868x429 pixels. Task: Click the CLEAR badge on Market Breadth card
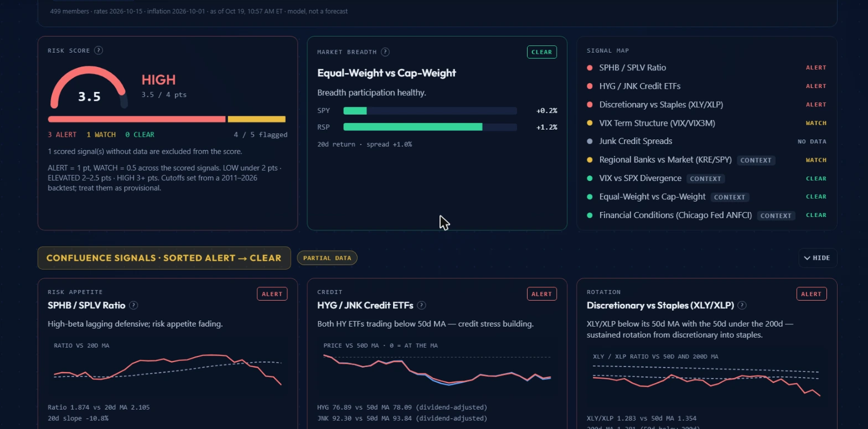(541, 52)
